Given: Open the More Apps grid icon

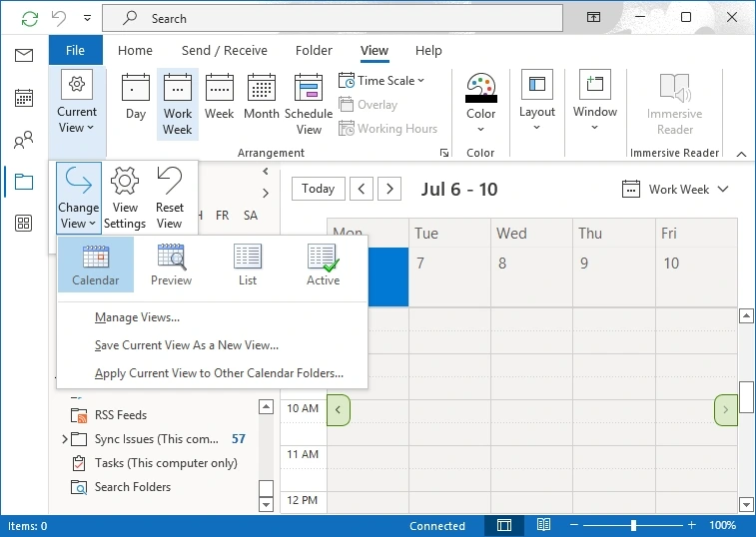Looking at the screenshot, I should (24, 224).
